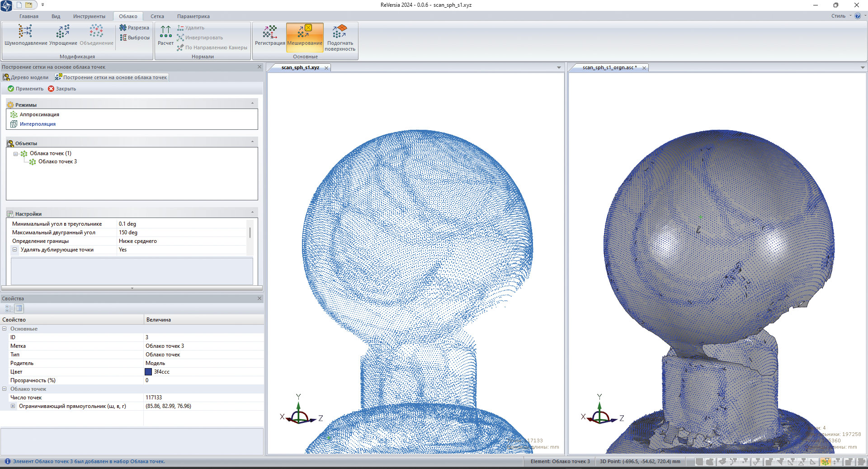
Task: Click the Упрощение simplify tool
Action: pos(63,35)
